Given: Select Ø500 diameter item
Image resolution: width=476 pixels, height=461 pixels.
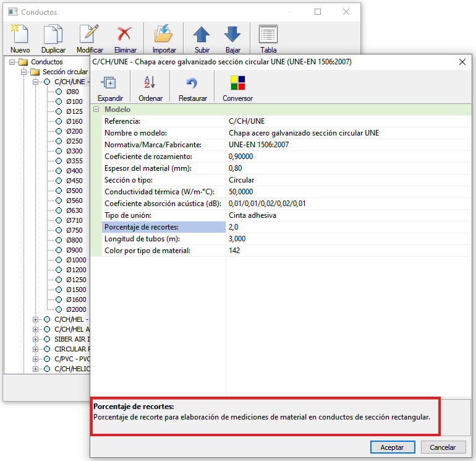Looking at the screenshot, I should pyautogui.click(x=74, y=191).
